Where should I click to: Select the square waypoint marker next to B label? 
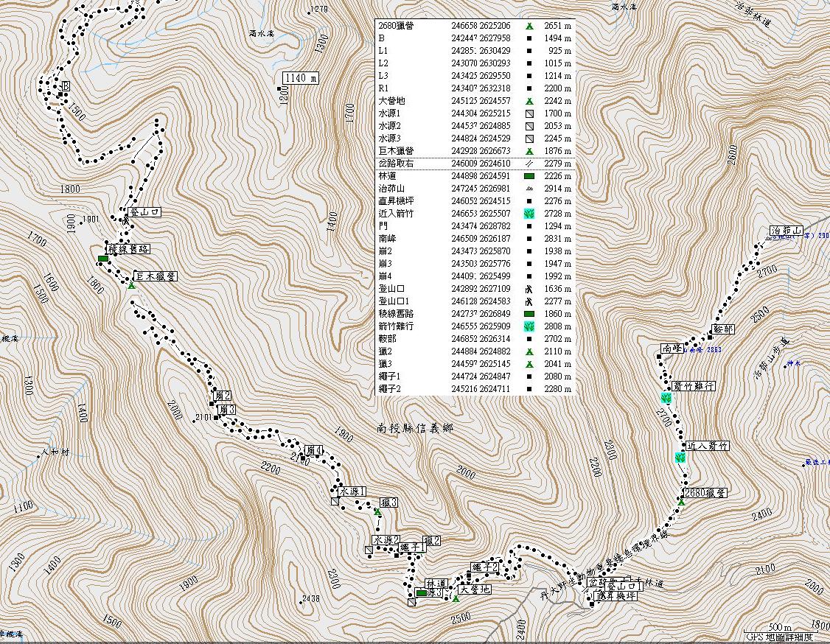point(61,95)
